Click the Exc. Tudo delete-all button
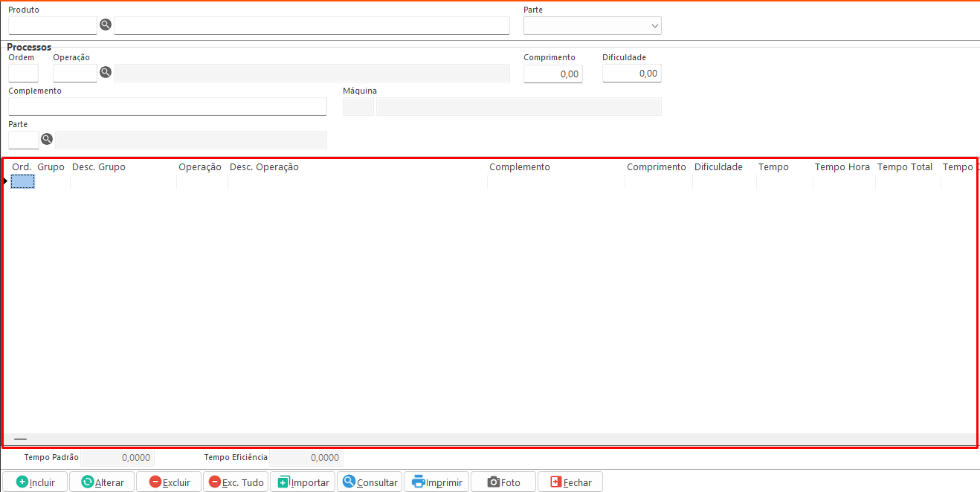This screenshot has height=492, width=980. pos(236,482)
